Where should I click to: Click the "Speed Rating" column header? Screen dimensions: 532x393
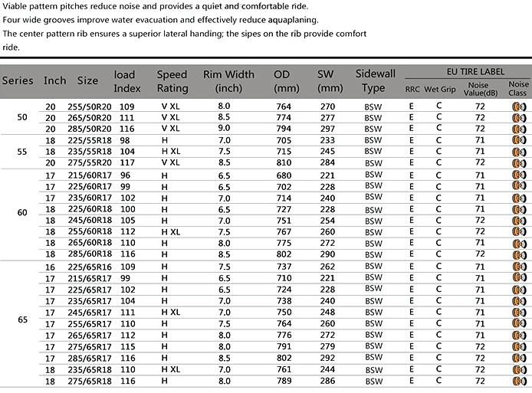172,81
